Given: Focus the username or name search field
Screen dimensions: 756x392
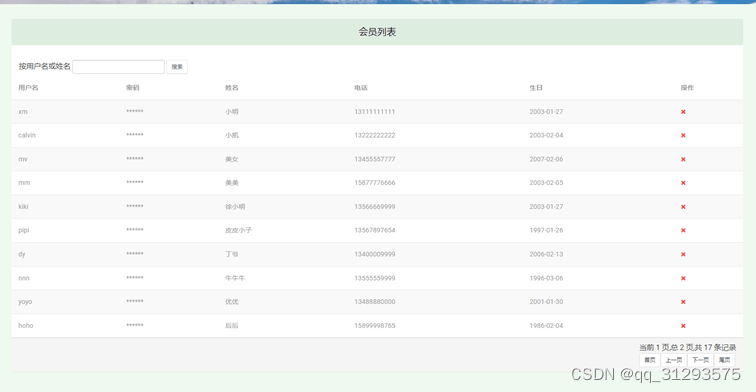Looking at the screenshot, I should tap(119, 67).
